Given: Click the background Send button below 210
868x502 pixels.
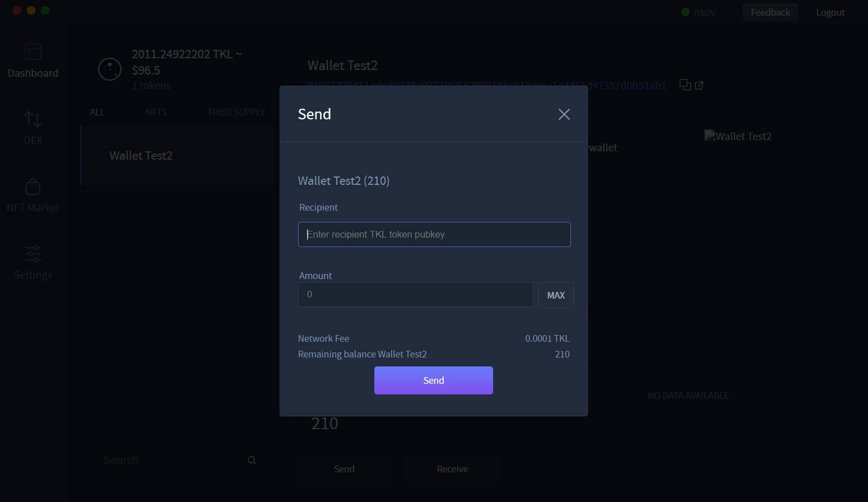Looking at the screenshot, I should pyautogui.click(x=344, y=469).
